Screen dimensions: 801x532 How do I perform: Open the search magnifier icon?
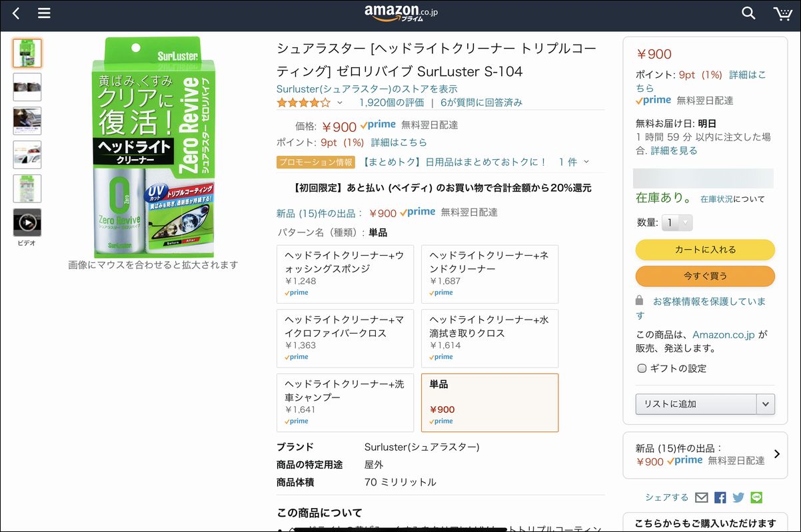tap(748, 13)
